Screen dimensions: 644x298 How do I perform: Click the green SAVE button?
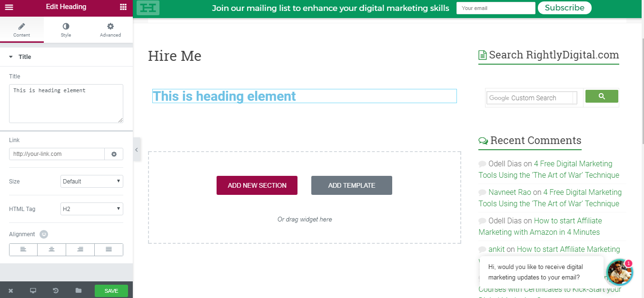point(111,291)
